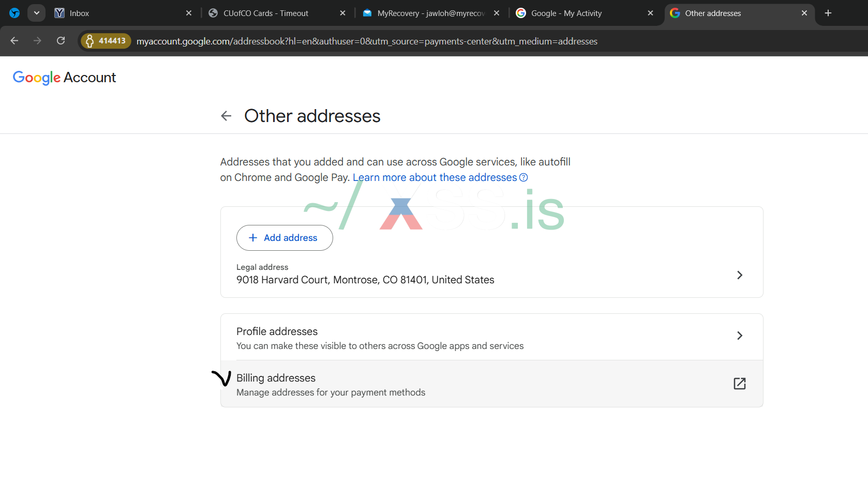Click the page back arrow beside Other addresses
Screen dimensions: 868x486
[x=226, y=116]
